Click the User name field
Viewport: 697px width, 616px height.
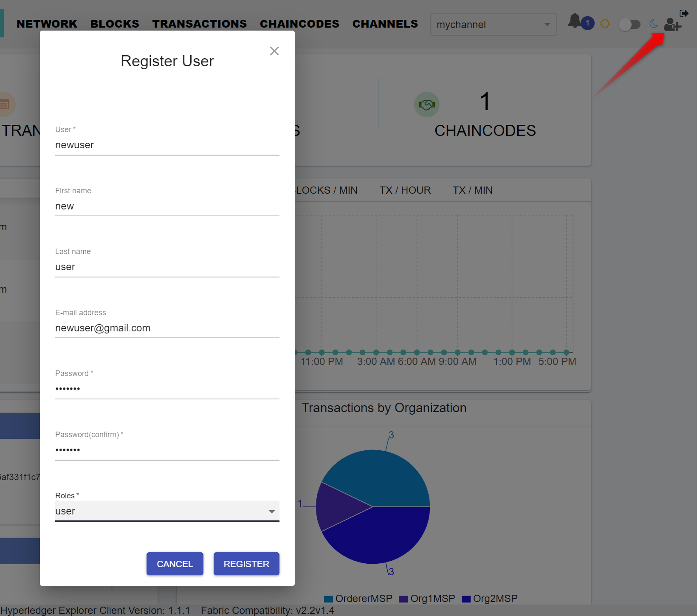coord(167,145)
